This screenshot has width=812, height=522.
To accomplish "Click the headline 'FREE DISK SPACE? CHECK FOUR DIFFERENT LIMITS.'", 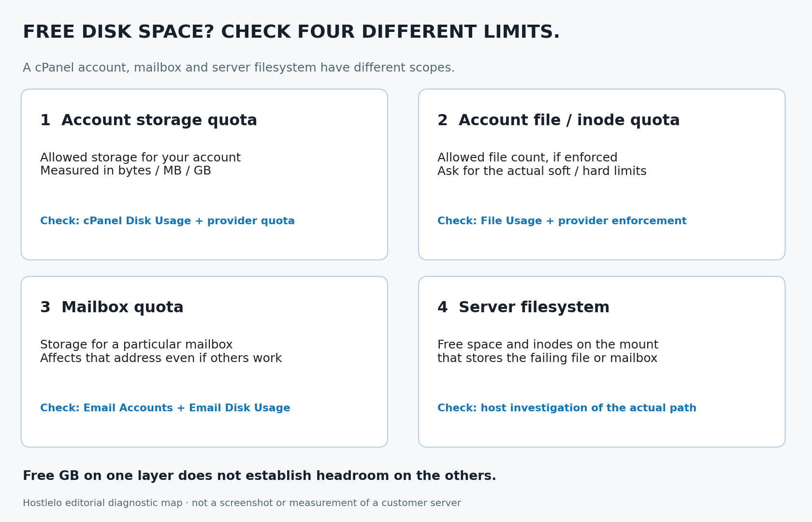I will [x=291, y=32].
